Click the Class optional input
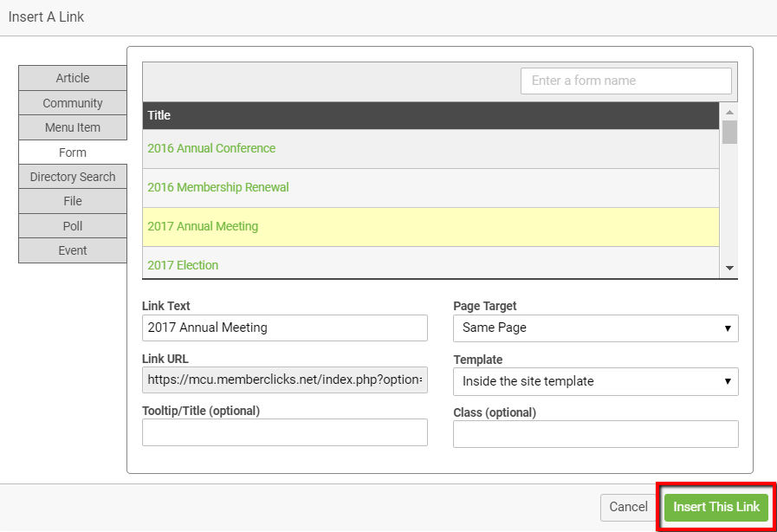Screen dimensions: 777x532 tap(595, 434)
